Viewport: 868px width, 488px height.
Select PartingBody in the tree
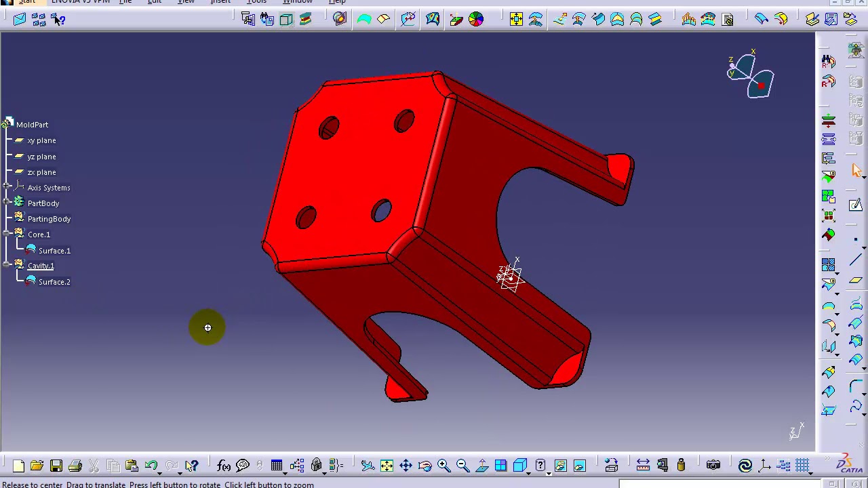(49, 219)
